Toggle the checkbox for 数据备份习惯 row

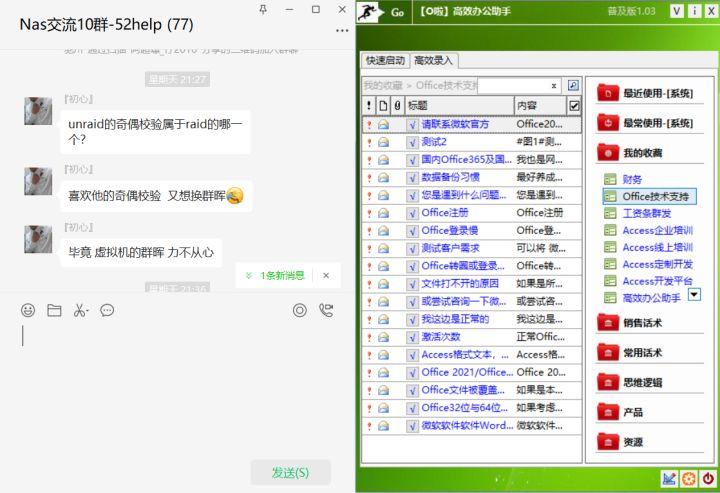[413, 178]
